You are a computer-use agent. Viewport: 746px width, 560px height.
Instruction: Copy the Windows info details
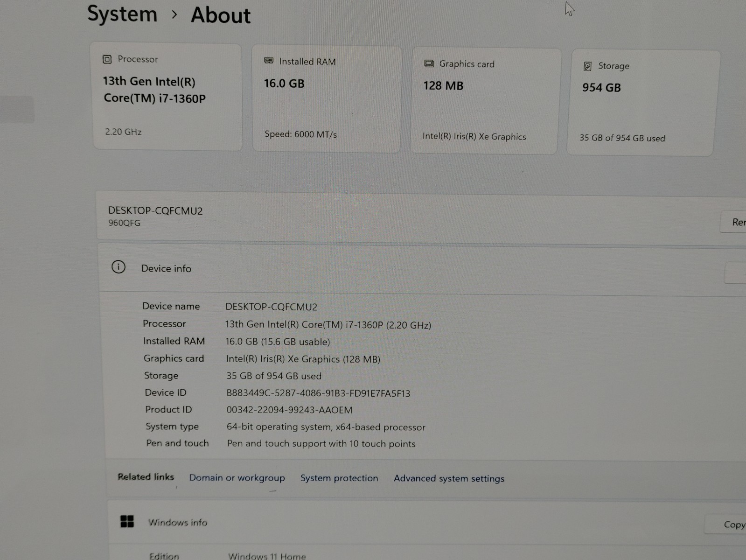click(x=725, y=525)
